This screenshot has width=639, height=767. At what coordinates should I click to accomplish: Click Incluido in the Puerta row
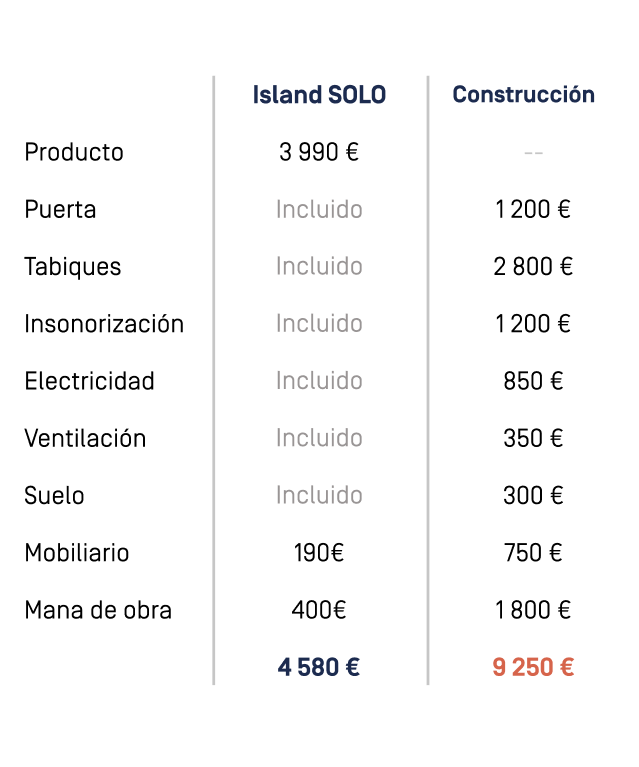coord(319,210)
